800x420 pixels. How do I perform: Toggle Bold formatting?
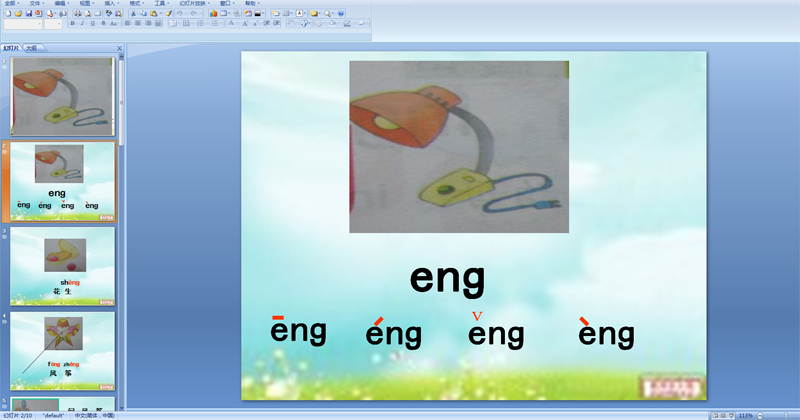coord(73,23)
